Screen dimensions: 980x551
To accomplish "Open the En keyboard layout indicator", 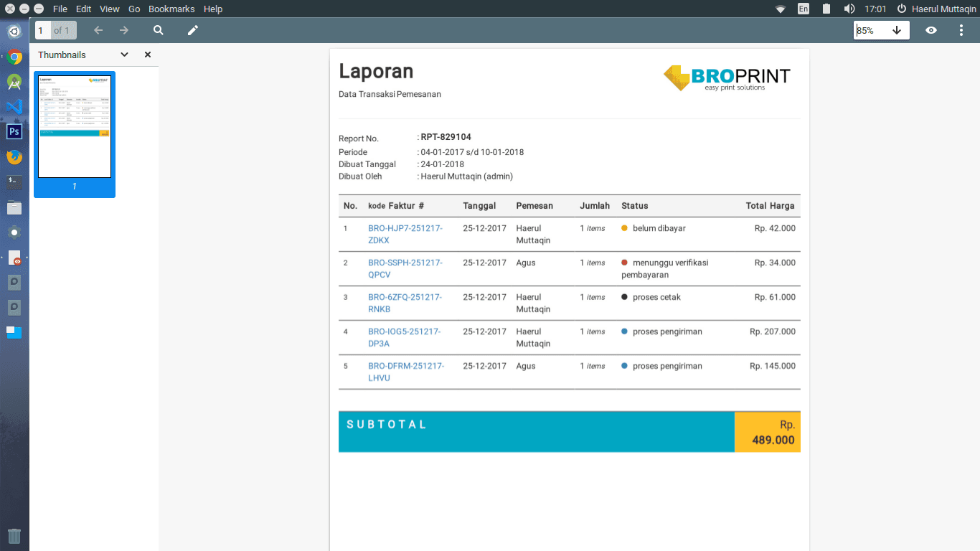I will [x=804, y=9].
